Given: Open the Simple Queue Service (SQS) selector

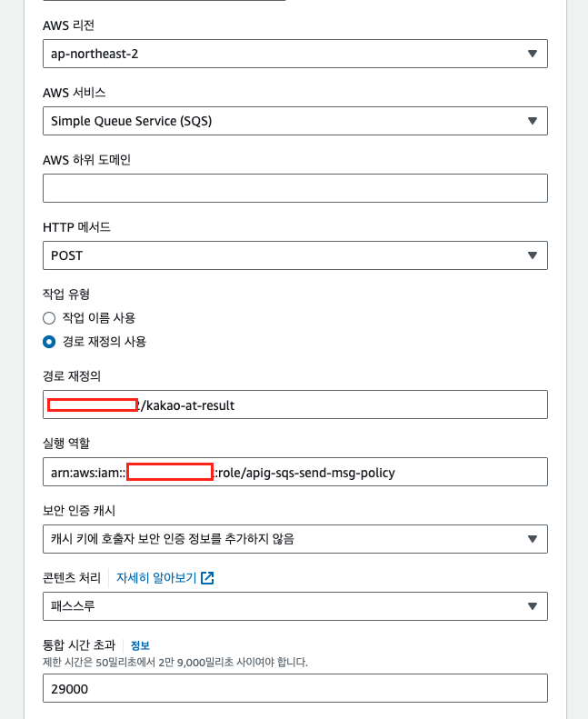Looking at the screenshot, I should coord(273,121).
